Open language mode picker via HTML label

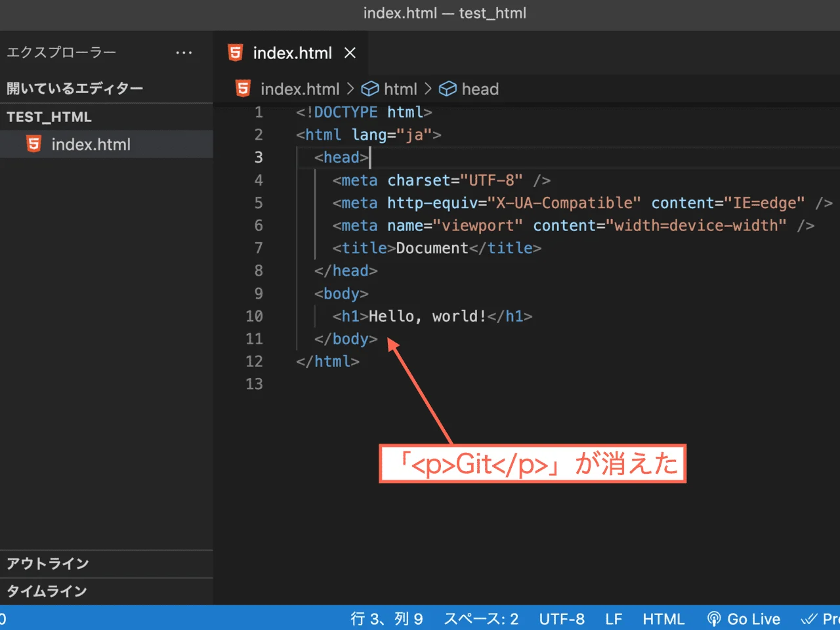tap(663, 618)
